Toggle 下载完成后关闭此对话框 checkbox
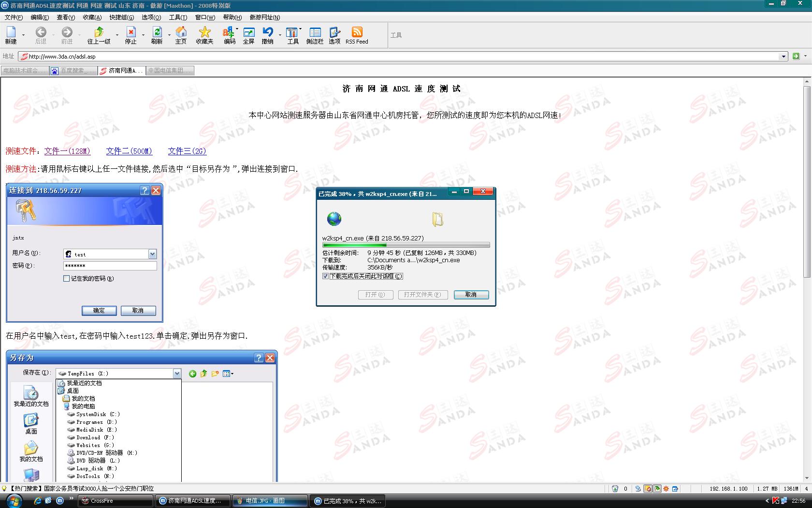The image size is (812, 508). [325, 276]
